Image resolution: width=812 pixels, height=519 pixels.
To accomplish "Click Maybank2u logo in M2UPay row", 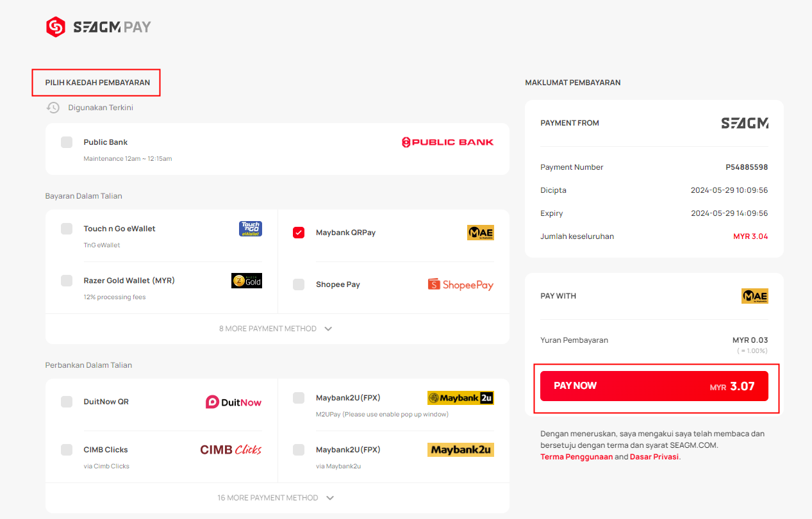I will pyautogui.click(x=461, y=398).
